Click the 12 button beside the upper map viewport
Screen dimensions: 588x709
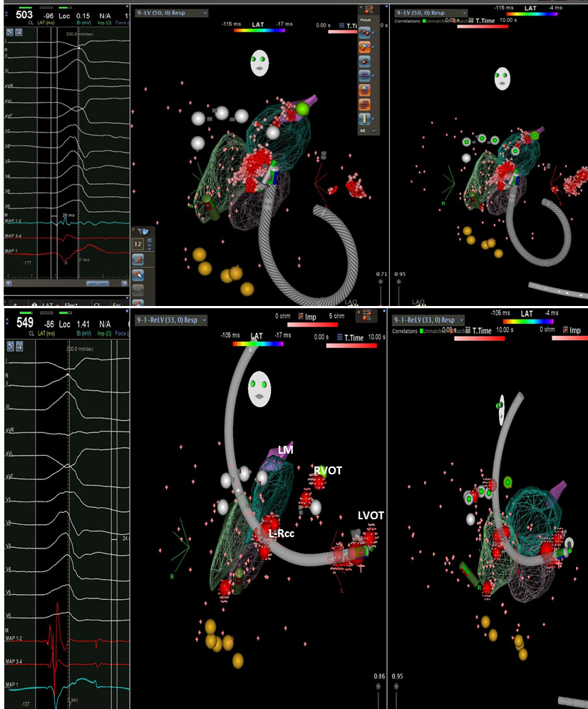click(140, 244)
